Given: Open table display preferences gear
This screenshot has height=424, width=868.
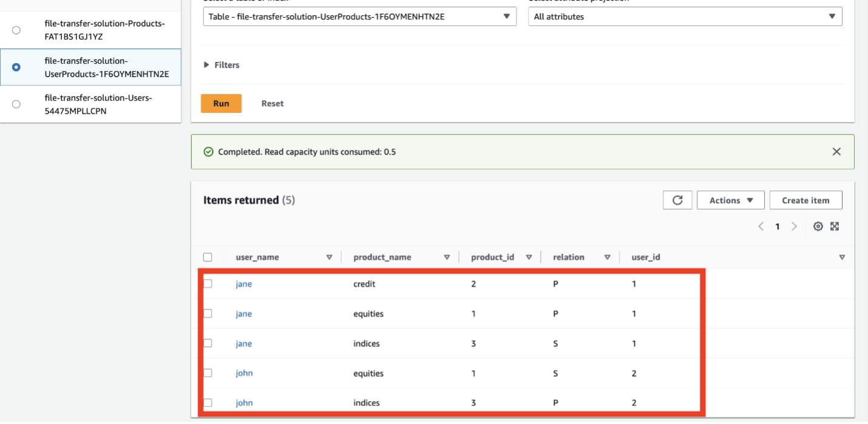Looking at the screenshot, I should tap(818, 226).
